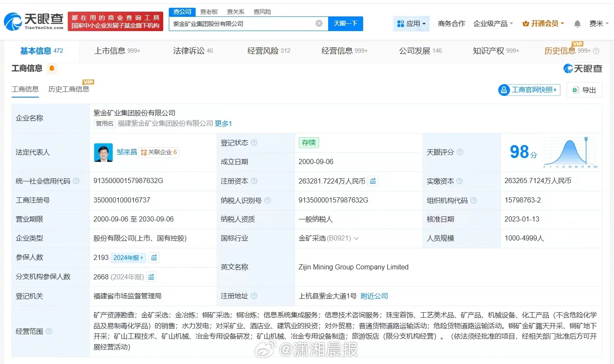Image resolution: width=614 pixels, height=364 pixels.
Task: Expand the 金矿采选(B0921) industry chevron
Action: [357, 238]
